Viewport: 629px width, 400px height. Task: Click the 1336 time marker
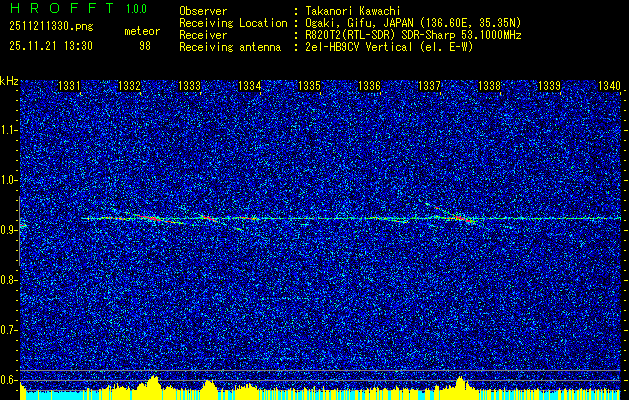369,86
